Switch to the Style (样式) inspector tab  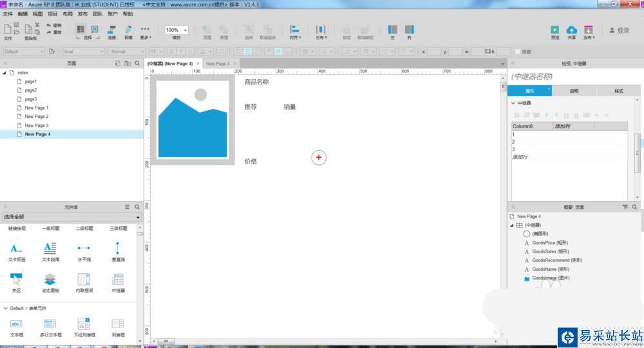(x=618, y=91)
